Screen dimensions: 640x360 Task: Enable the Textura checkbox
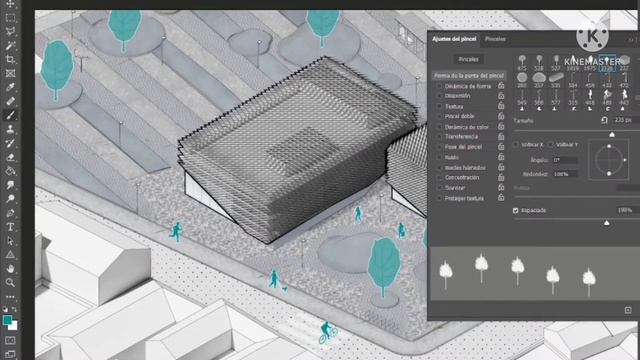pyautogui.click(x=439, y=106)
